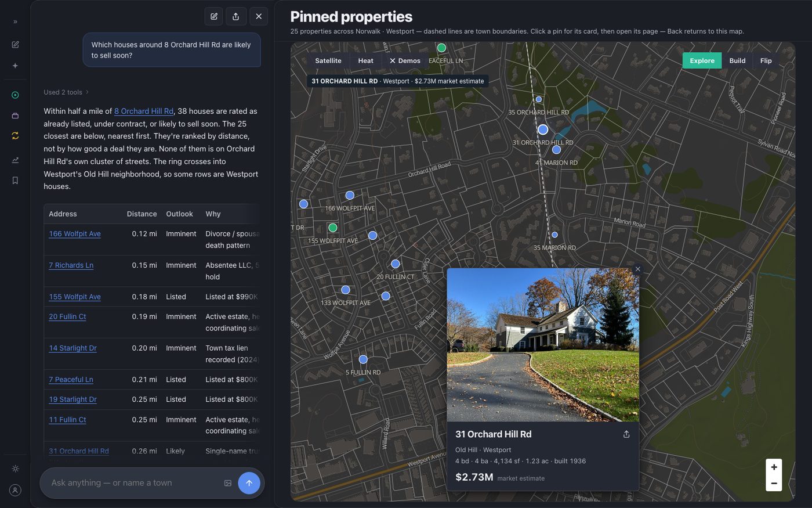Open the house photo on property card
This screenshot has width=812, height=508.
543,345
